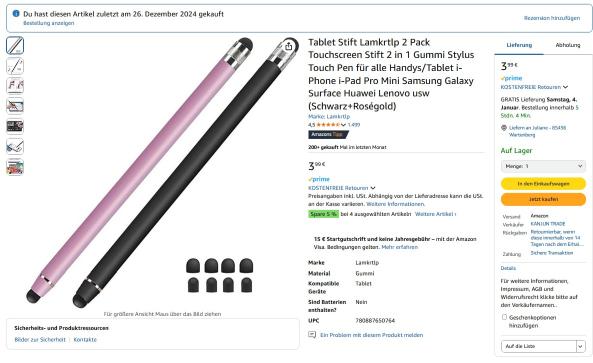This screenshot has height=363, width=593.
Task: Expand the rating breakdown chevron
Action: [343, 125]
